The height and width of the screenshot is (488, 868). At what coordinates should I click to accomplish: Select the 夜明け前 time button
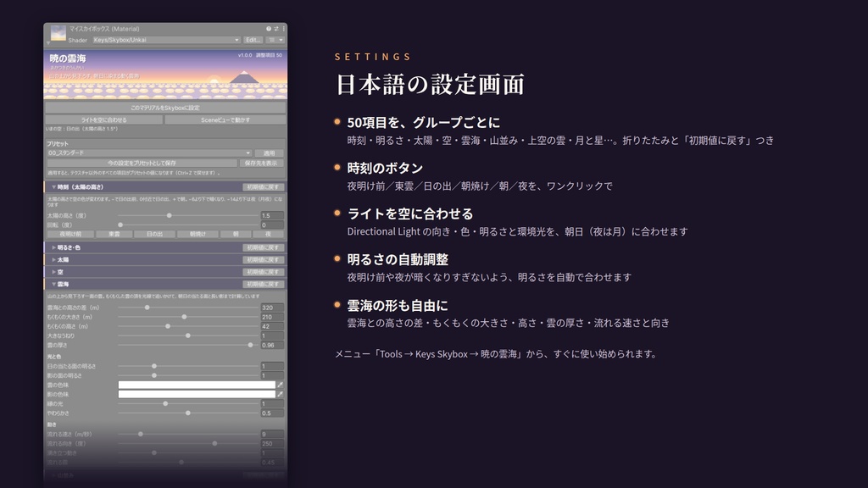70,234
